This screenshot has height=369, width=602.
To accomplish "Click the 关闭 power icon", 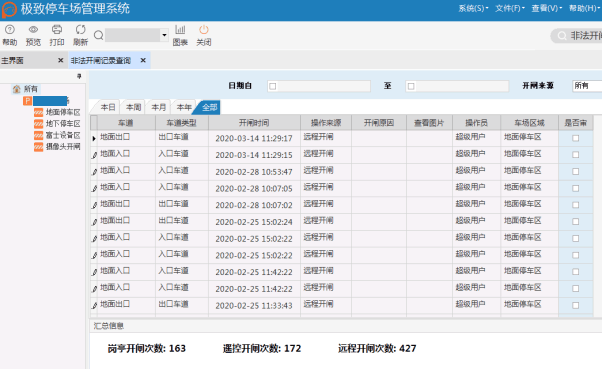I will (203, 30).
